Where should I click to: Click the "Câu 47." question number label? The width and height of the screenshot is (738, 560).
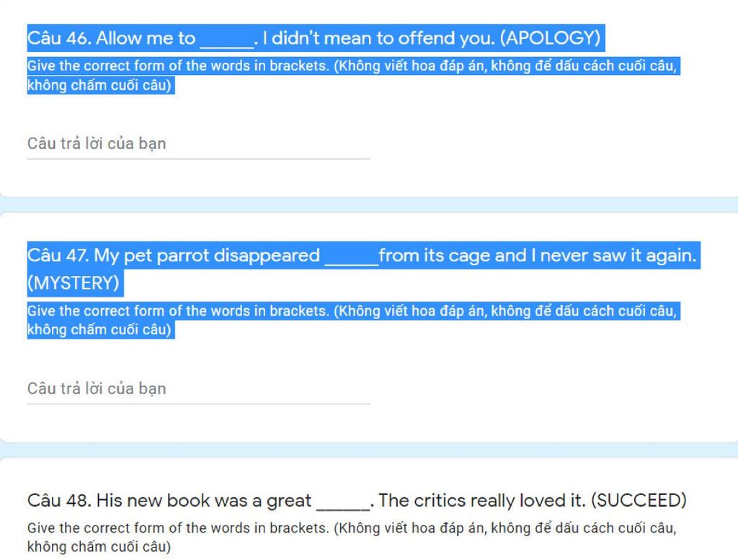point(58,256)
